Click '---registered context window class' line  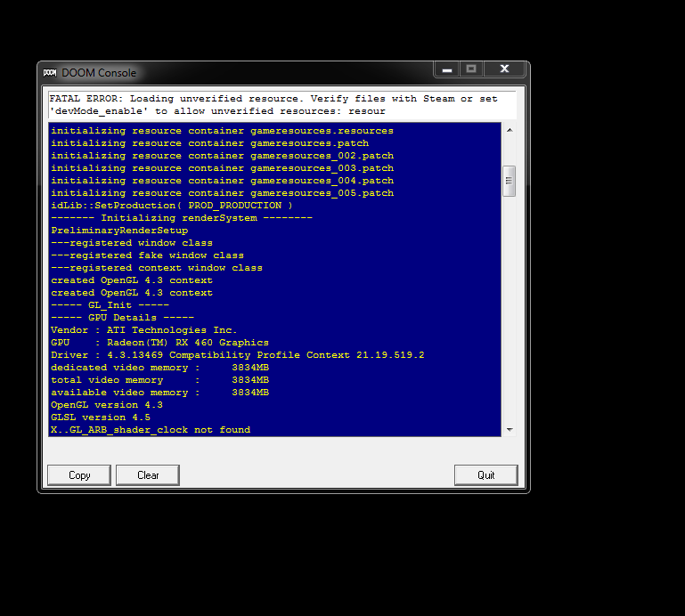pos(157,268)
